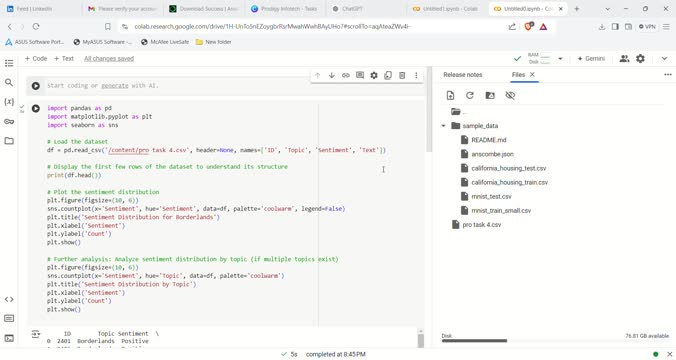Open cell editor settings gear
The image size is (676, 360).
[x=374, y=75]
